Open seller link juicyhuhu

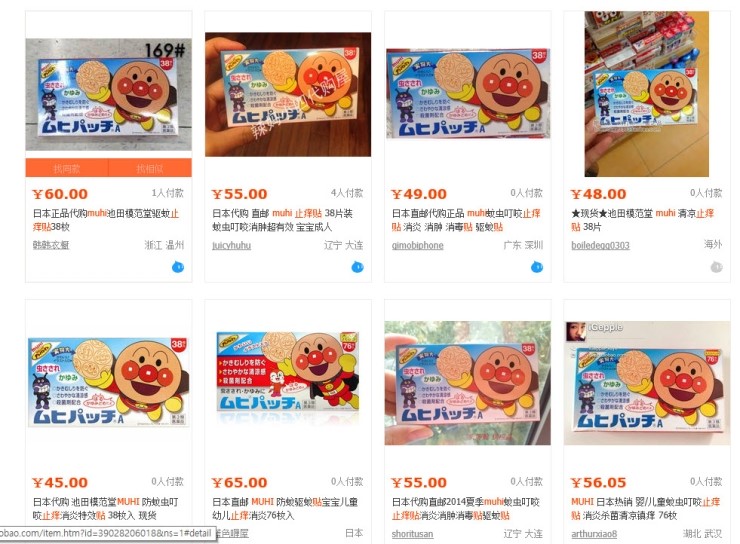tap(231, 245)
